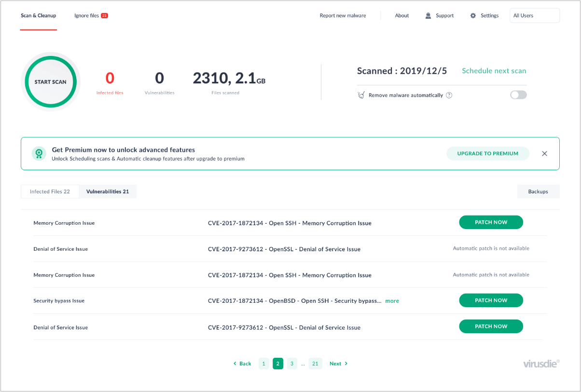Dismiss the Premium upgrade banner
This screenshot has height=392, width=581.
point(544,153)
